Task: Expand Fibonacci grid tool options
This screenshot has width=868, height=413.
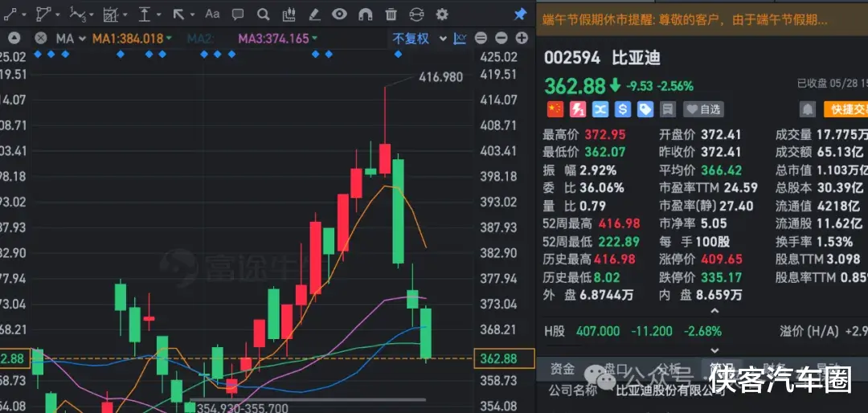Action: pos(125,15)
